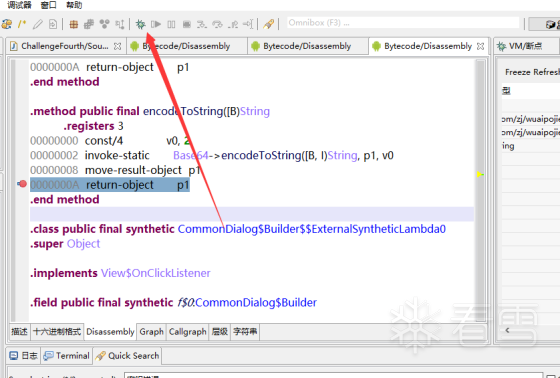Click the const/4 v0, 2 instruction line
The width and height of the screenshot is (560, 378).
pyautogui.click(x=111, y=141)
